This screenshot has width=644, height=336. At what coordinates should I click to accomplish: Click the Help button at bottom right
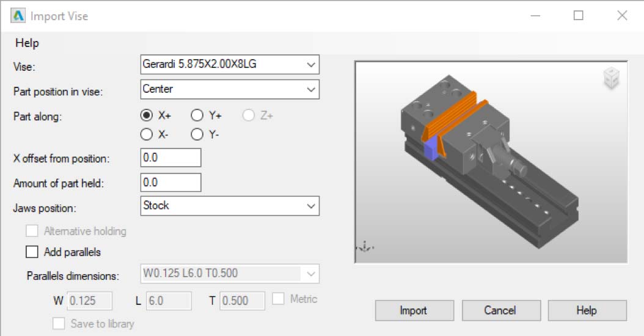(587, 310)
